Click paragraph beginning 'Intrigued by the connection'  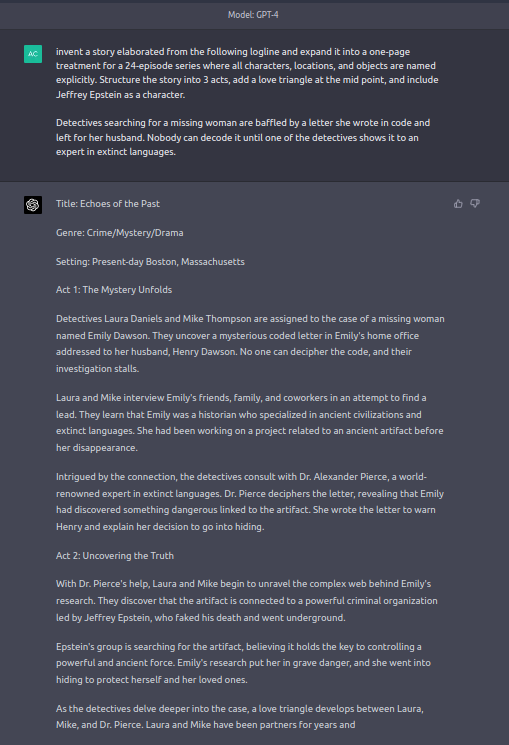click(250, 502)
